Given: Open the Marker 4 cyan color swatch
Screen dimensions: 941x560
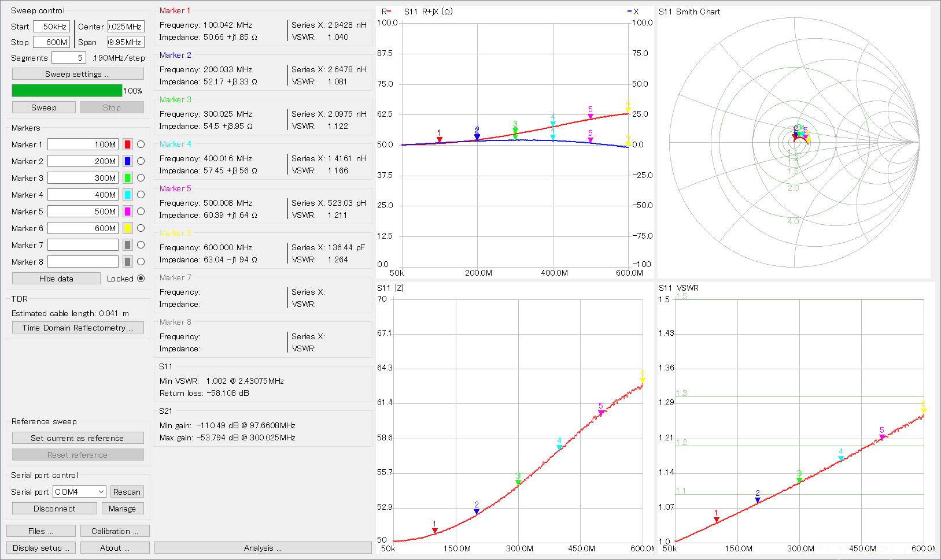Looking at the screenshot, I should (128, 195).
